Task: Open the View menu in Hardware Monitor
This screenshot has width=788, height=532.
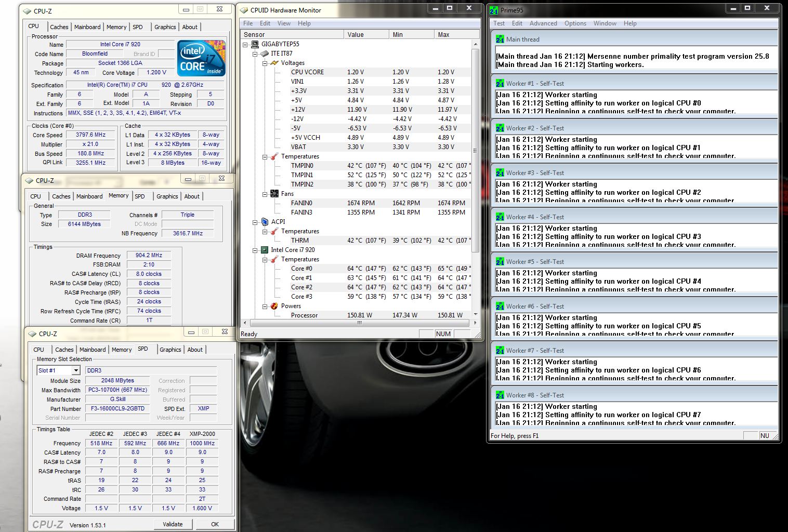Action: tap(284, 23)
